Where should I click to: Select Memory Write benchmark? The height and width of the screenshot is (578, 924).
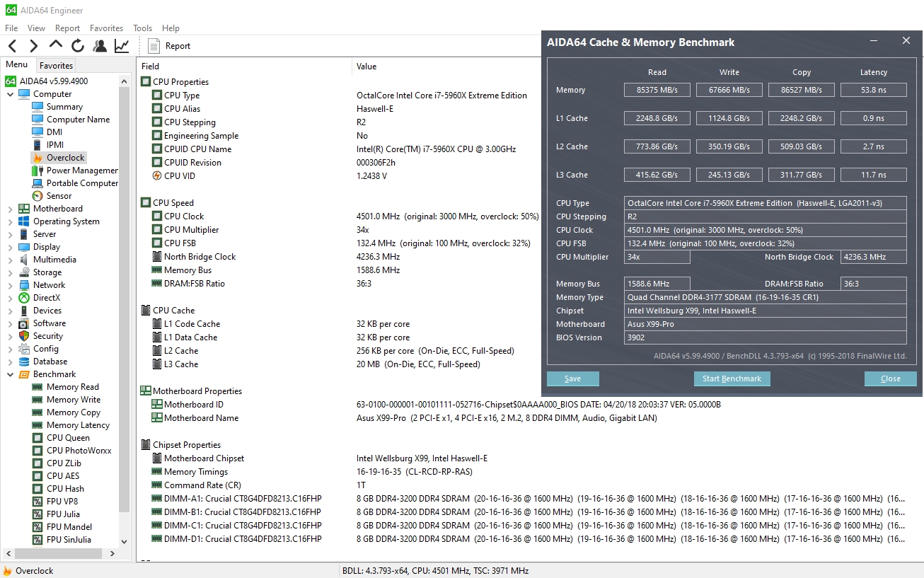point(73,400)
